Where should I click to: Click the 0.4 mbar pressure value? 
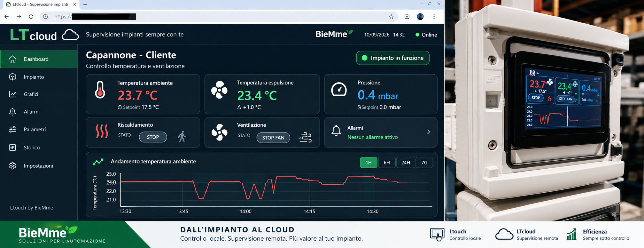tap(378, 95)
